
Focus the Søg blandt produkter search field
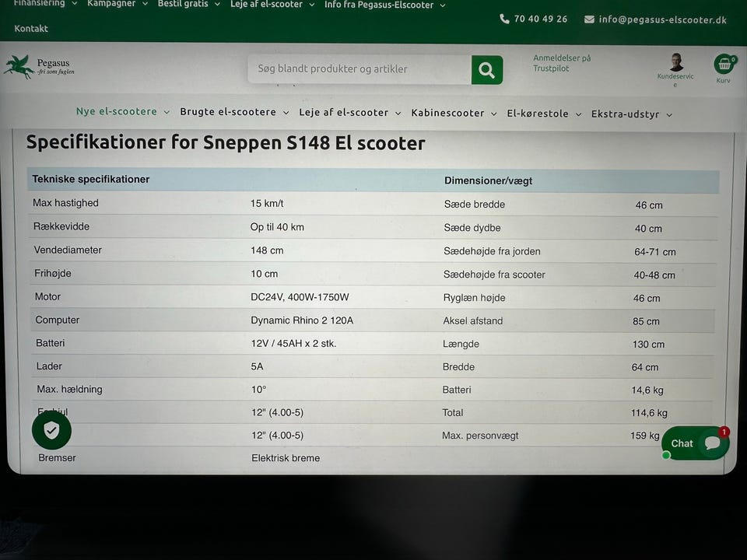(359, 69)
